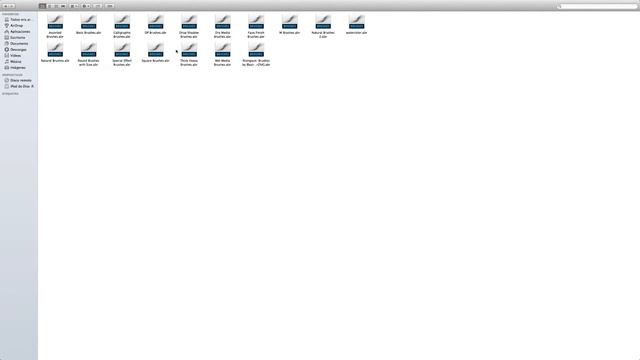Go forward with the toolbar arrow
640x360 pixels.
tap(12, 6)
